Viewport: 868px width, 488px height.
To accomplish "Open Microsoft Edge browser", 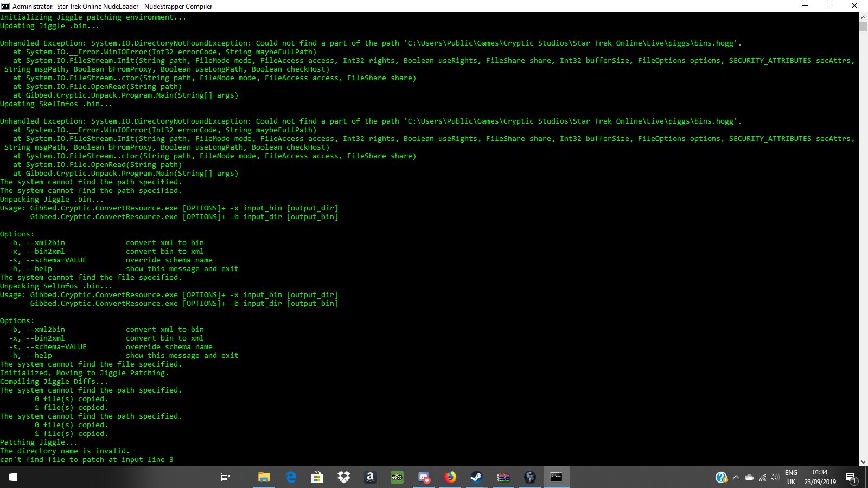I will point(291,477).
